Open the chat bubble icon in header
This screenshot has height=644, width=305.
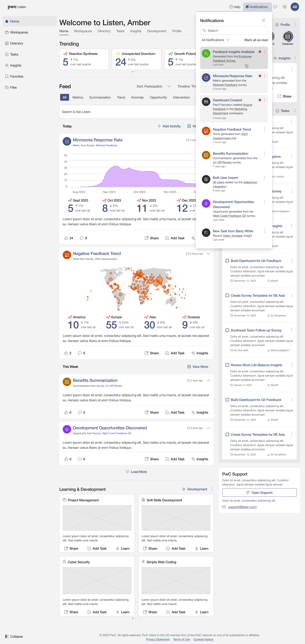(x=275, y=7)
